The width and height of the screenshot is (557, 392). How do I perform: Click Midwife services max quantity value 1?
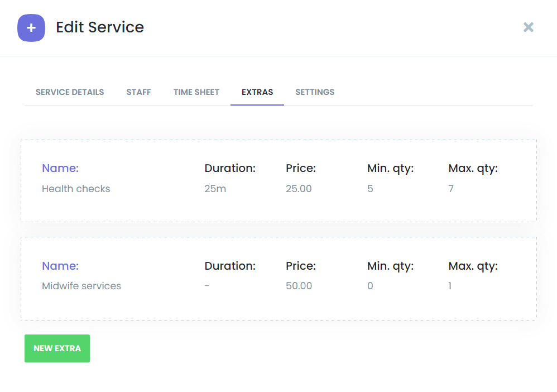(450, 286)
